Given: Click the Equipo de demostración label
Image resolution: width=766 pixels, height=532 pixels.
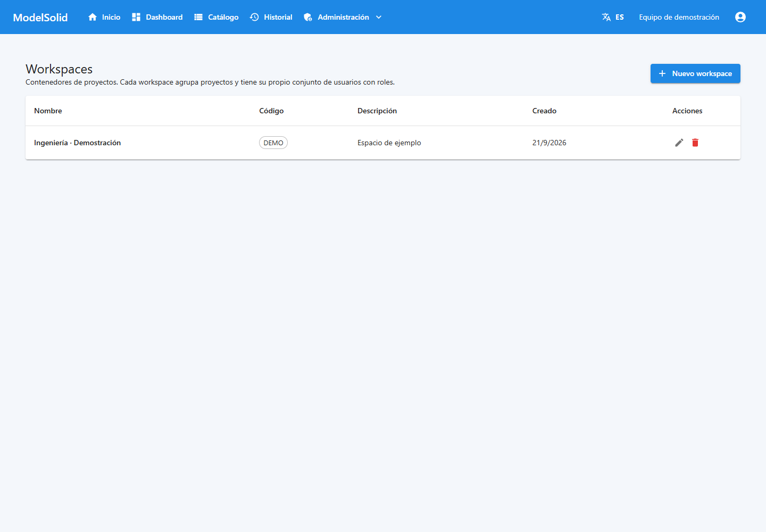Looking at the screenshot, I should click(x=679, y=17).
